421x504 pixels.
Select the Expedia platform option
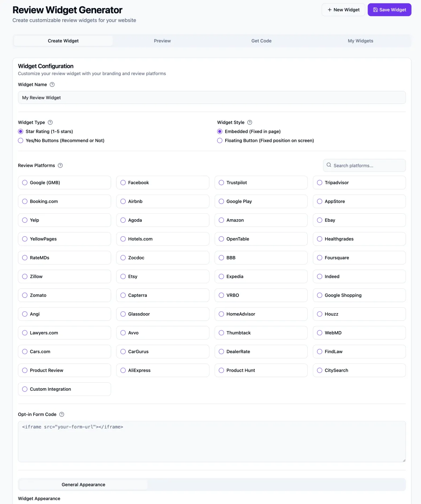pyautogui.click(x=261, y=276)
